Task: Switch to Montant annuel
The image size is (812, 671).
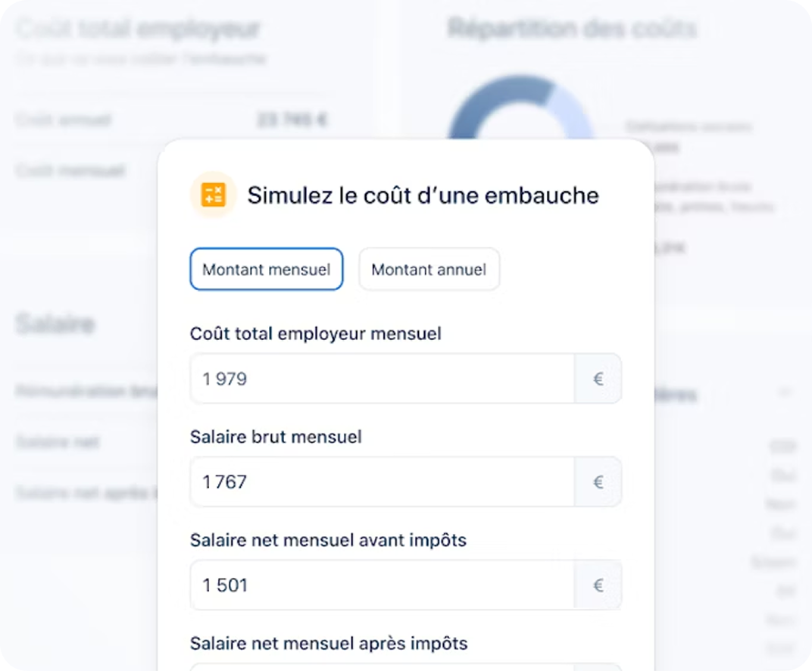Action: click(x=429, y=269)
